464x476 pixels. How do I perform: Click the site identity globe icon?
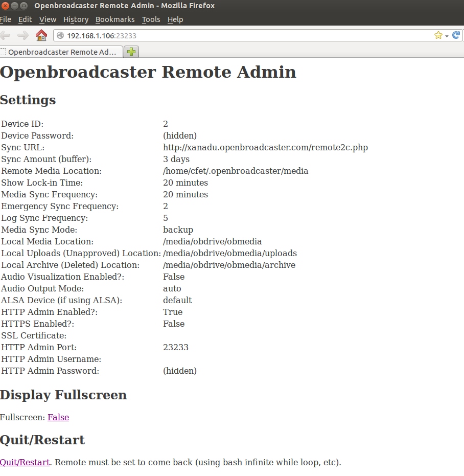pos(60,35)
